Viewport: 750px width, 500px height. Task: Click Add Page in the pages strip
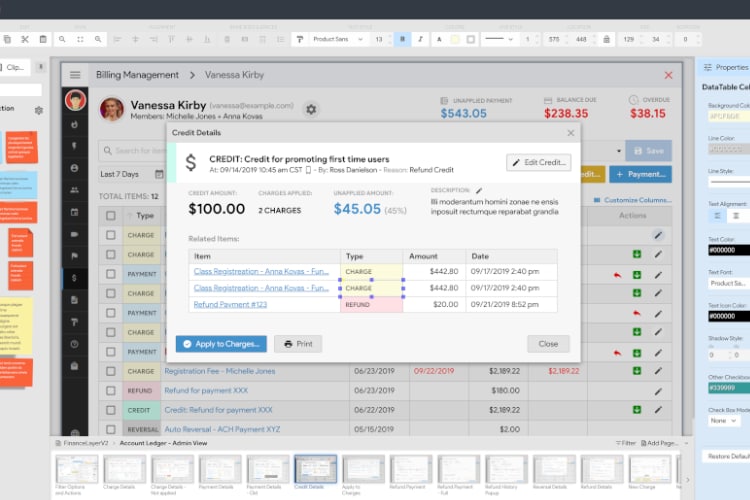(659, 444)
